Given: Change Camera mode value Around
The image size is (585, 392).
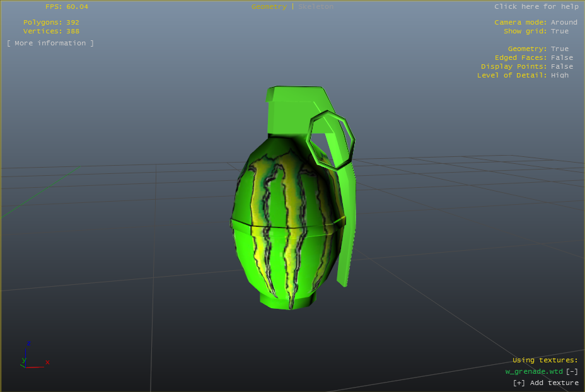Looking at the screenshot, I should 564,23.
